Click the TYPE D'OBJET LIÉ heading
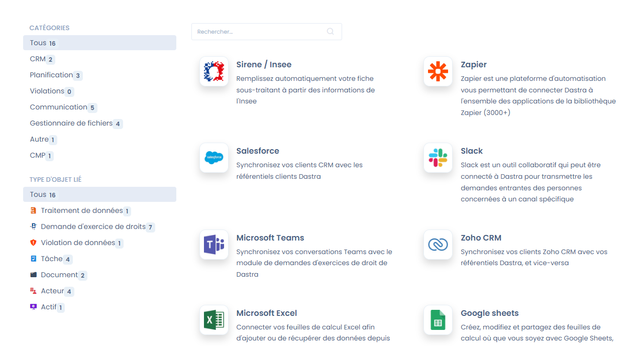Screen dimensions: 644x346 tap(56, 180)
